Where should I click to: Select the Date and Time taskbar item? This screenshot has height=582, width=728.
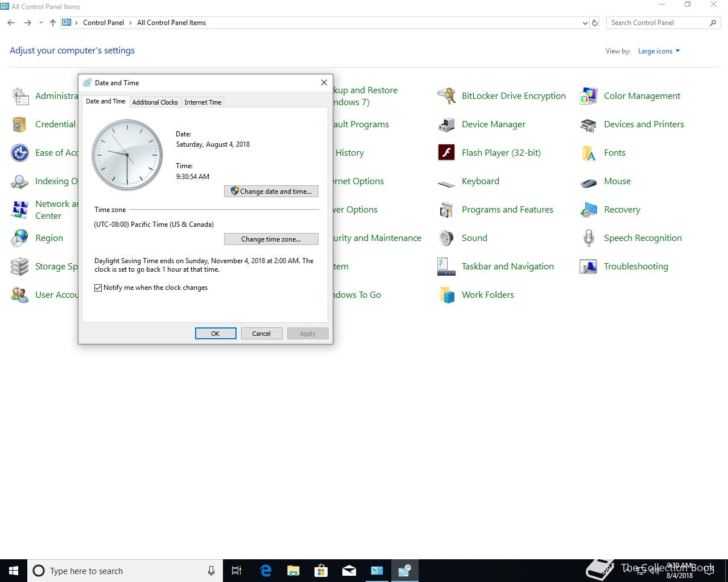tap(405, 571)
